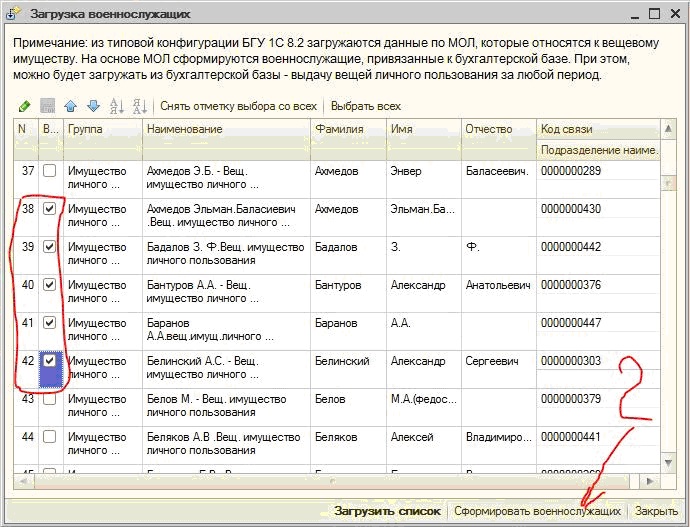This screenshot has width=690, height=527.
Task: Click 'Сформировать военнослужащих' button
Action: 537,511
